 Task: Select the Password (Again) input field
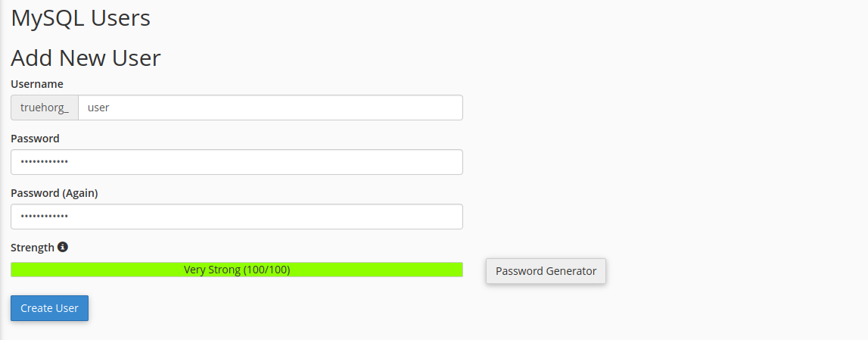[237, 217]
